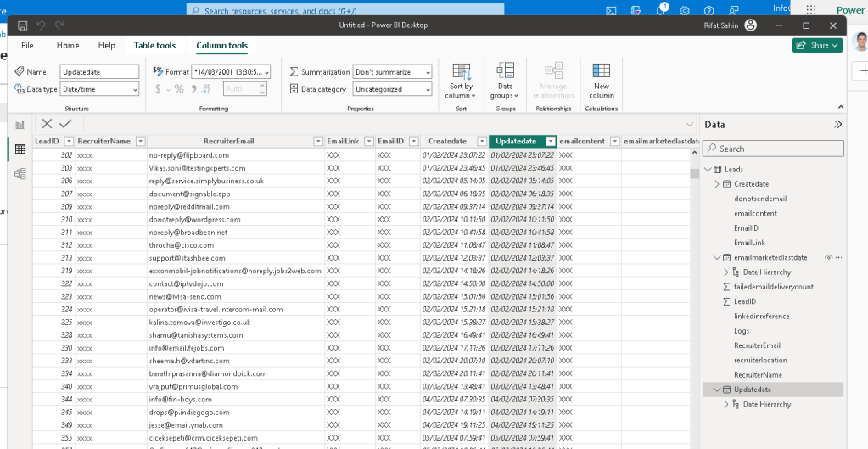This screenshot has width=868, height=449.
Task: Click the Search box in Data pane
Action: coord(773,149)
